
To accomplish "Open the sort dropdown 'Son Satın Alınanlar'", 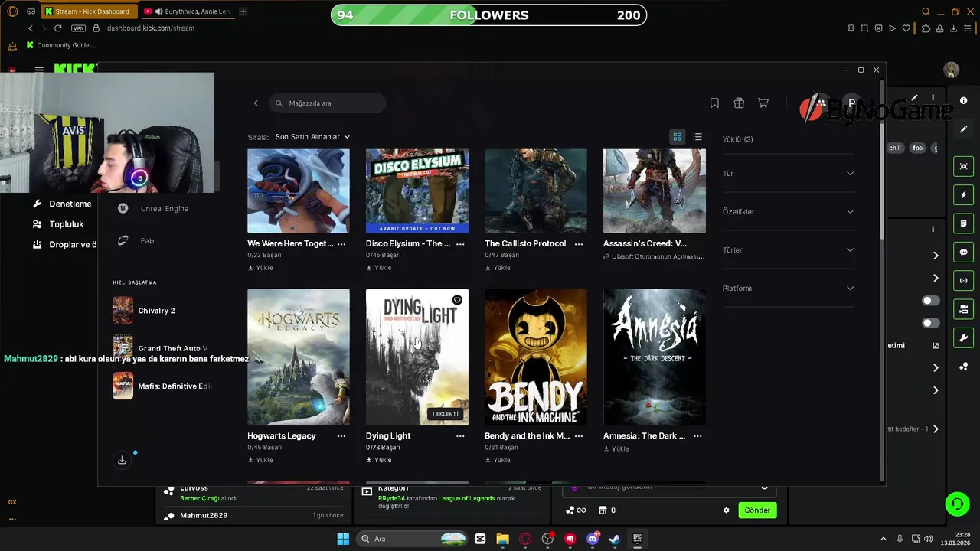I will tap(312, 137).
